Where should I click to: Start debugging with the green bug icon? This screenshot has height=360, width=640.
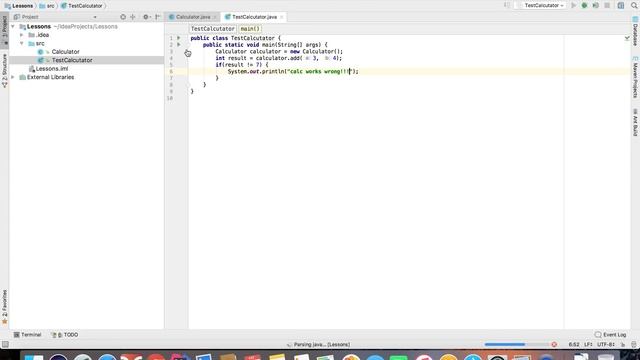[584, 6]
